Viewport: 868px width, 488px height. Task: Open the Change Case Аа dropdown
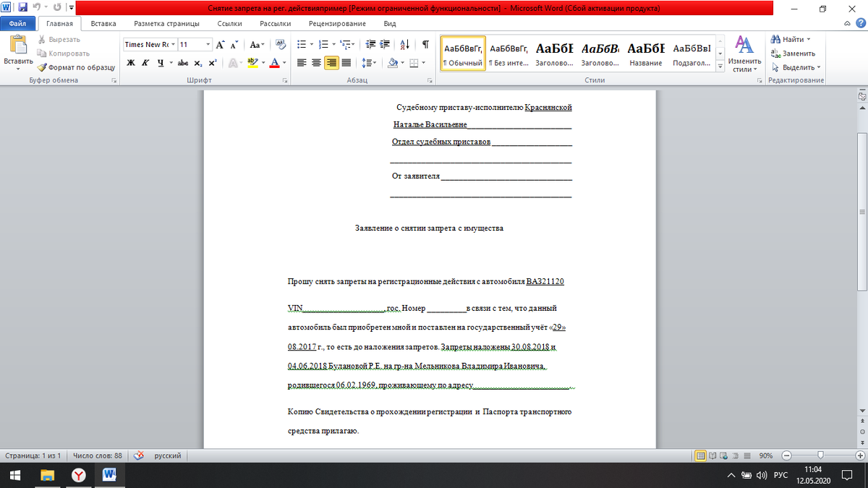coord(257,45)
